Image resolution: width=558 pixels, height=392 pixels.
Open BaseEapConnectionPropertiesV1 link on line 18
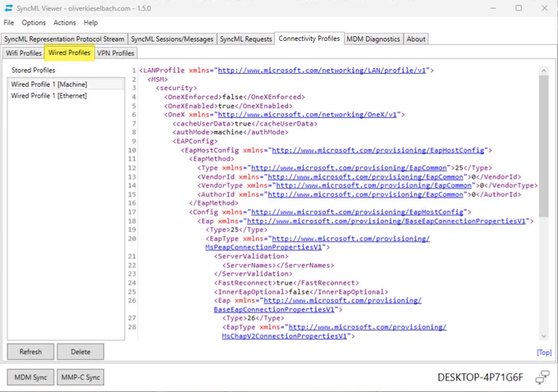point(386,221)
